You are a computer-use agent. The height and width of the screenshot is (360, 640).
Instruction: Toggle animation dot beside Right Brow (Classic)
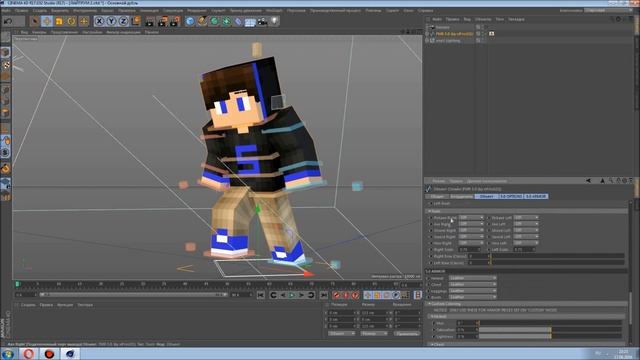[430, 256]
